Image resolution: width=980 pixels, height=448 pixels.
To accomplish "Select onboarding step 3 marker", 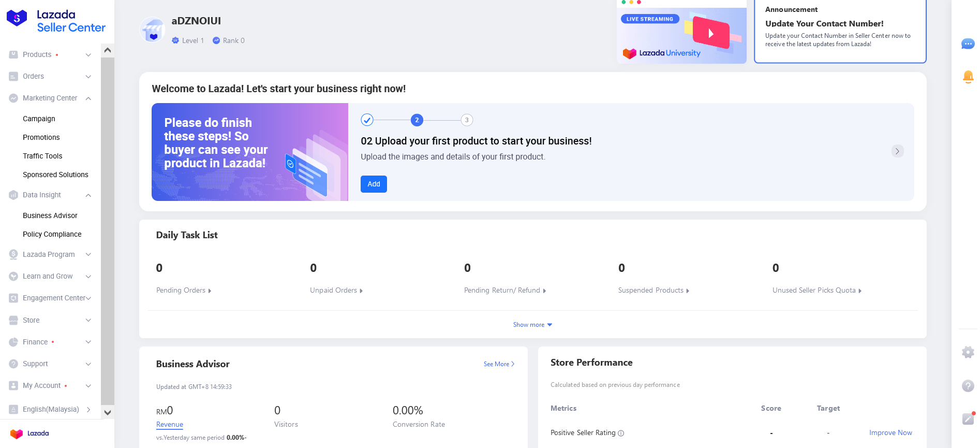I will 467,120.
